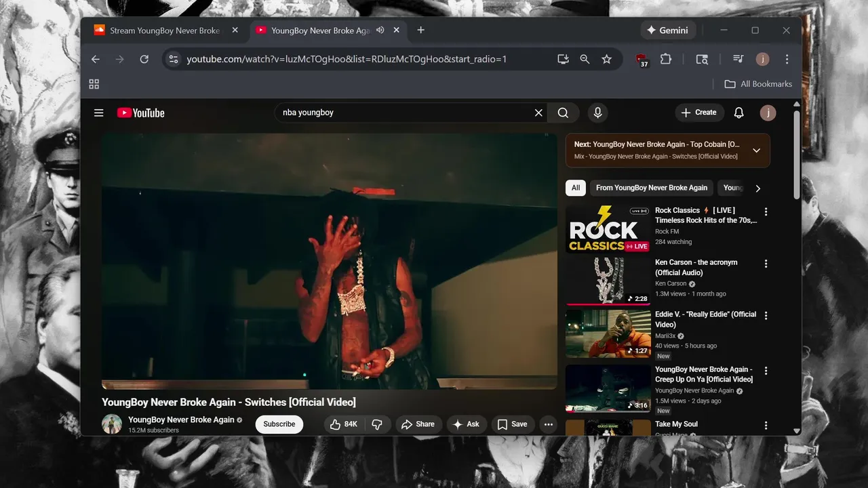The image size is (868, 488).
Task: Open Chrome three-dot menu
Action: click(x=787, y=59)
